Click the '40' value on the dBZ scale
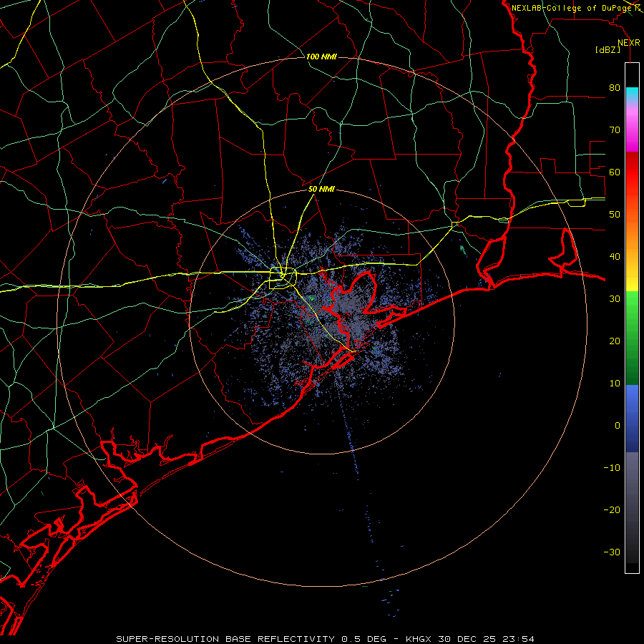644x644 pixels. point(615,257)
